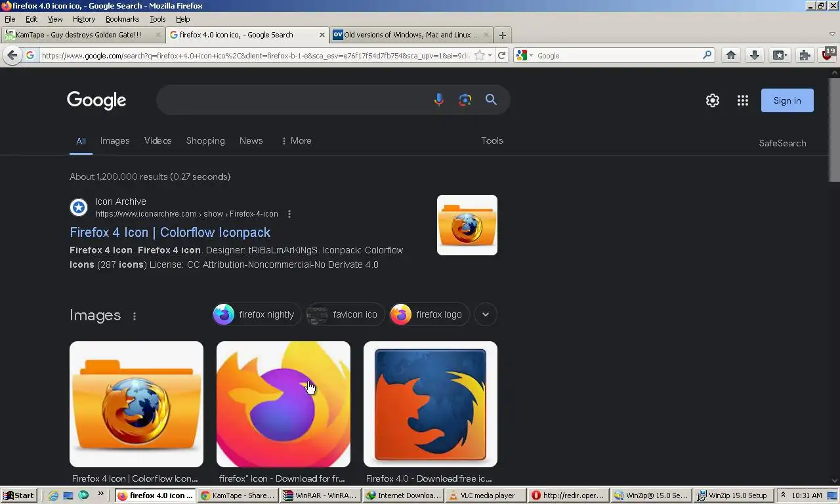Filter images by firefox nightly chip

coord(257,314)
